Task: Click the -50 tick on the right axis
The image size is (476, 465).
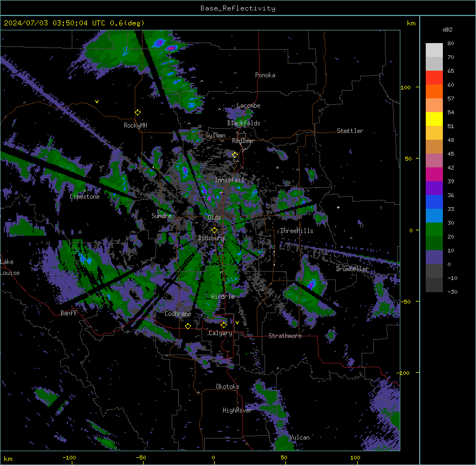Action: (405, 302)
